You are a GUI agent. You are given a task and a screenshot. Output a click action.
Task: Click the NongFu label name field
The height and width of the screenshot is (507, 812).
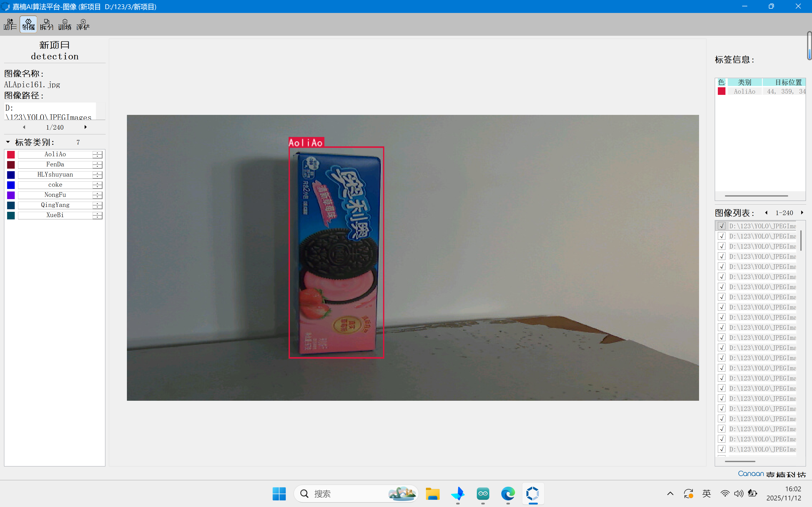coord(55,195)
